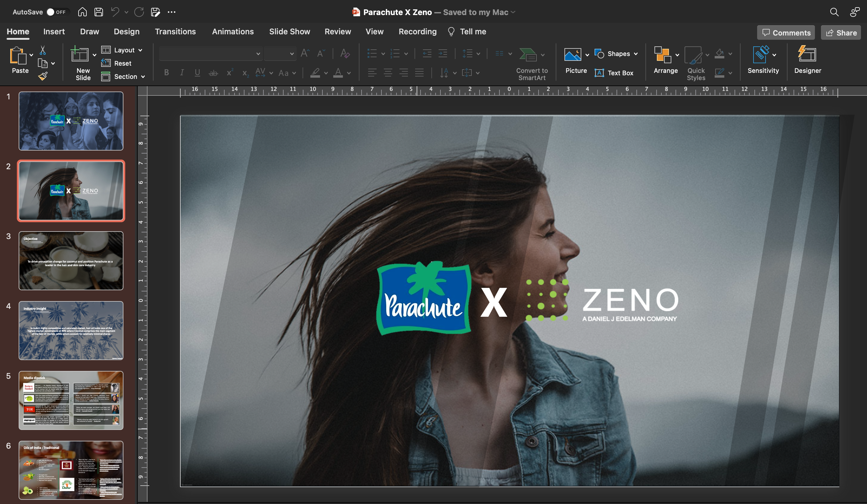The width and height of the screenshot is (867, 504).
Task: Click the Reset button
Action: pyautogui.click(x=117, y=63)
